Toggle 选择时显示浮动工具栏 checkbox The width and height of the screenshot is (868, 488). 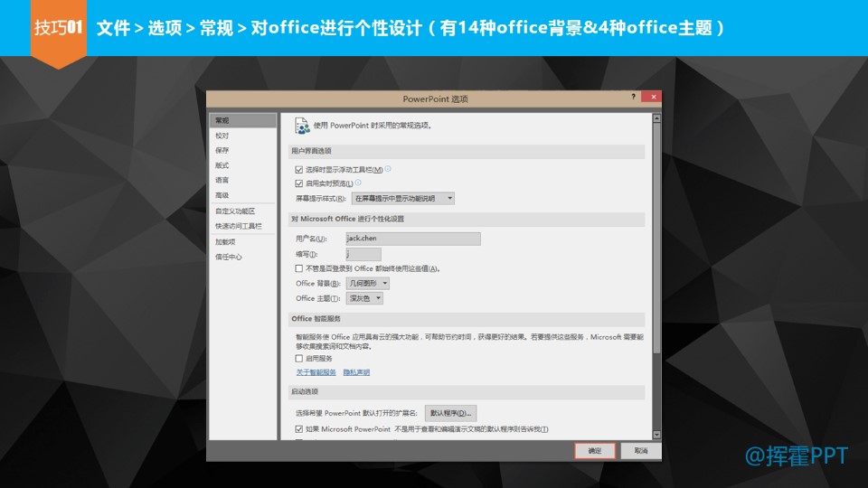[299, 169]
